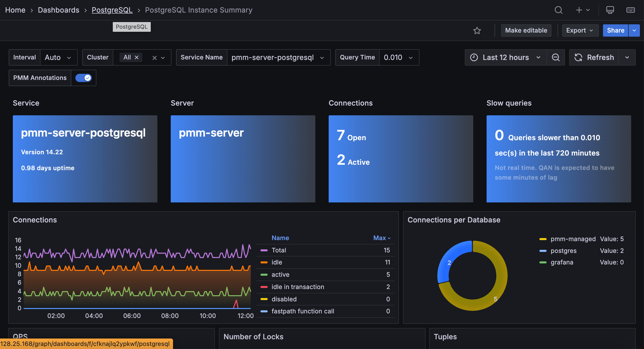Expand the Cluster dropdown chevron
The width and height of the screenshot is (644, 349).
pos(163,58)
